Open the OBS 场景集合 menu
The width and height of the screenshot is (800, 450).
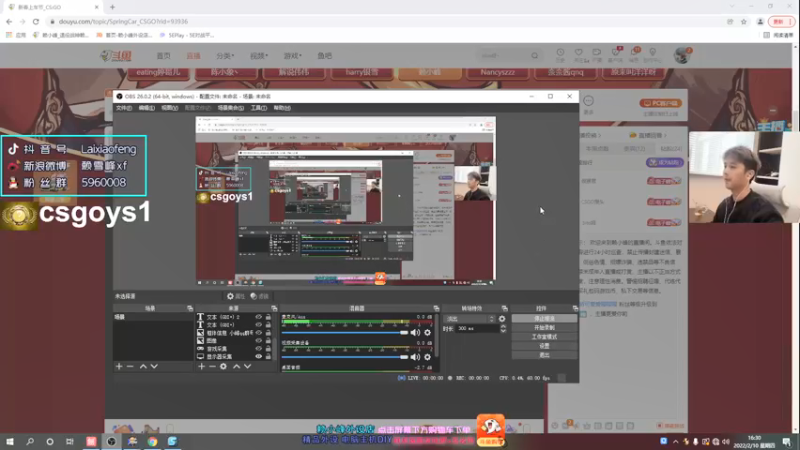(x=231, y=108)
